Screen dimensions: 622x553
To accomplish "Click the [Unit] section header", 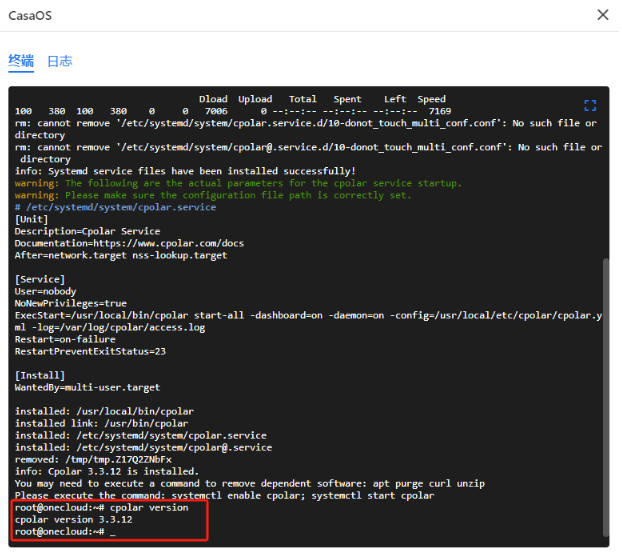I will tap(31, 219).
